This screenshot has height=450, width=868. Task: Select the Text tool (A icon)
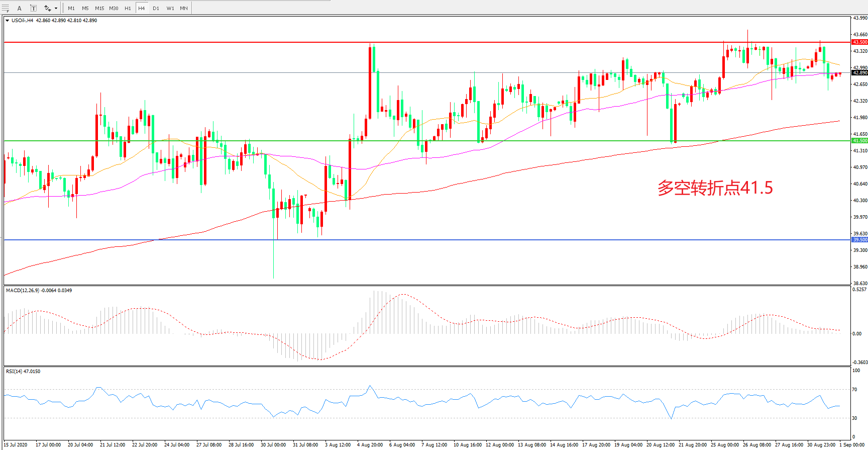(x=20, y=8)
